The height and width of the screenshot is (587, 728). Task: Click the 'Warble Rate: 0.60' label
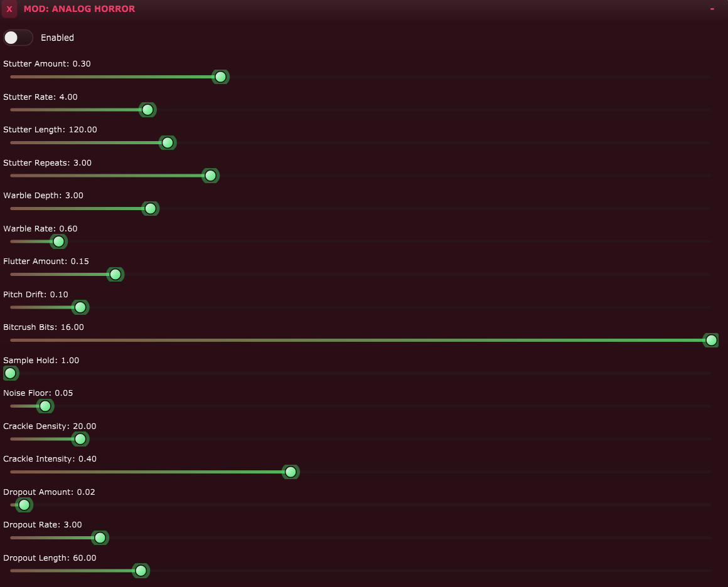40,229
